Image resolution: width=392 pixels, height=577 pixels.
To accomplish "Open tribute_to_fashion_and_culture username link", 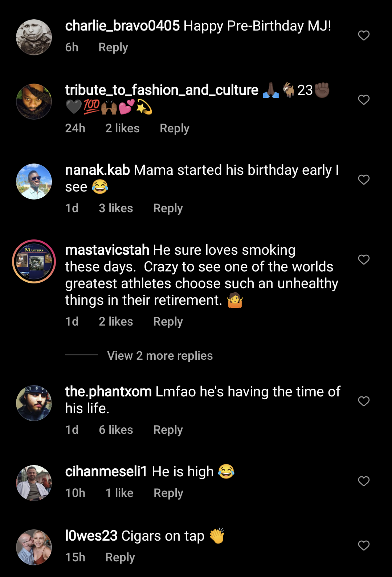I will click(162, 90).
